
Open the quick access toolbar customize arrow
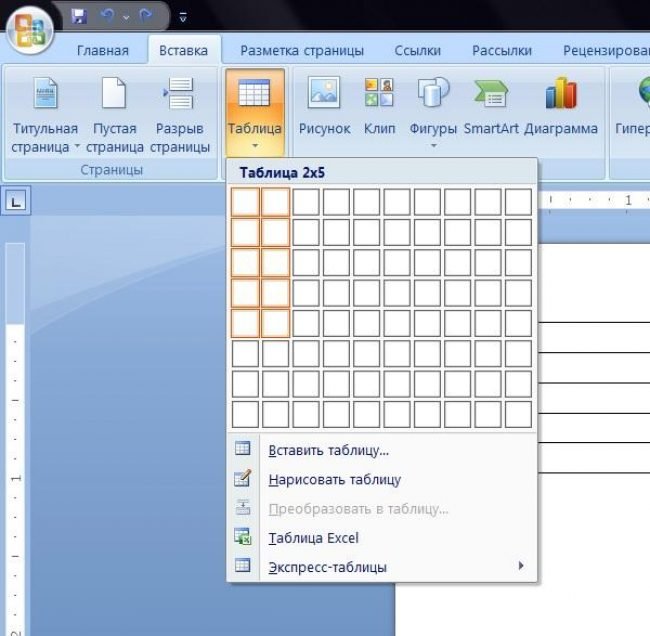click(x=182, y=17)
